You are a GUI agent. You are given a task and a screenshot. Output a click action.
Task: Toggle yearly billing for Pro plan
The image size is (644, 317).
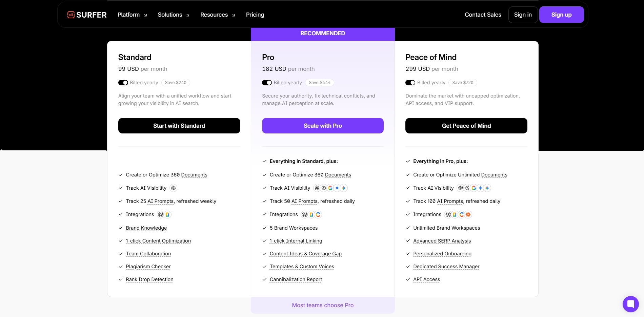pyautogui.click(x=267, y=83)
